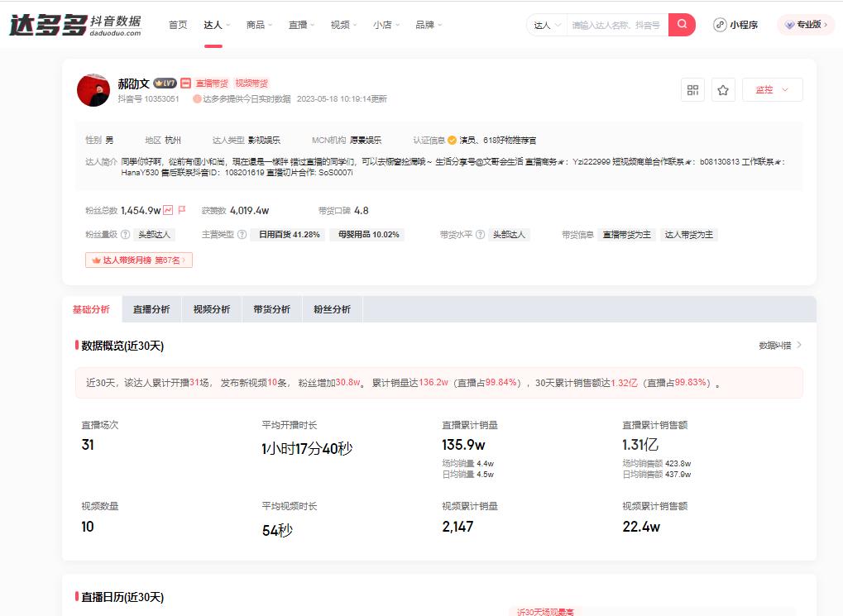
Task: Expand the 商品 navigation dropdown
Action: tap(259, 25)
